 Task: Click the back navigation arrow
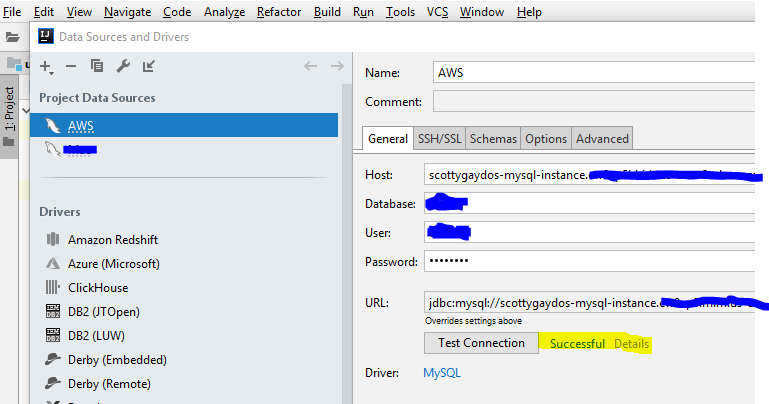[310, 66]
